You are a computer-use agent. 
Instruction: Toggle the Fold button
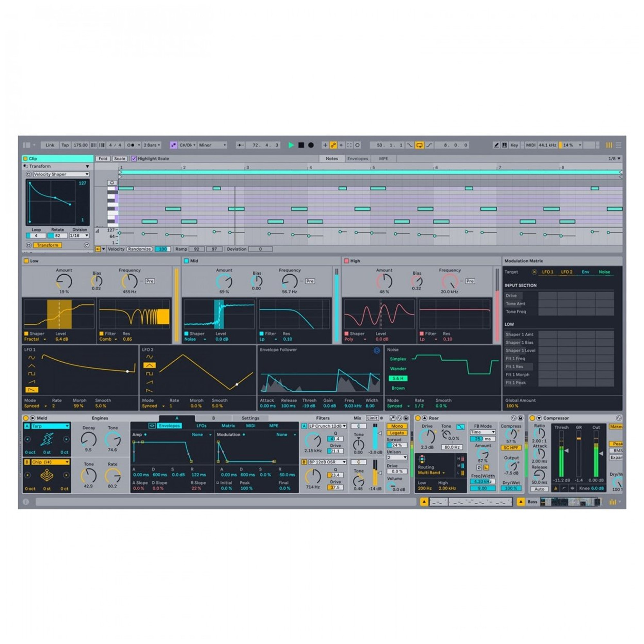coord(103,159)
